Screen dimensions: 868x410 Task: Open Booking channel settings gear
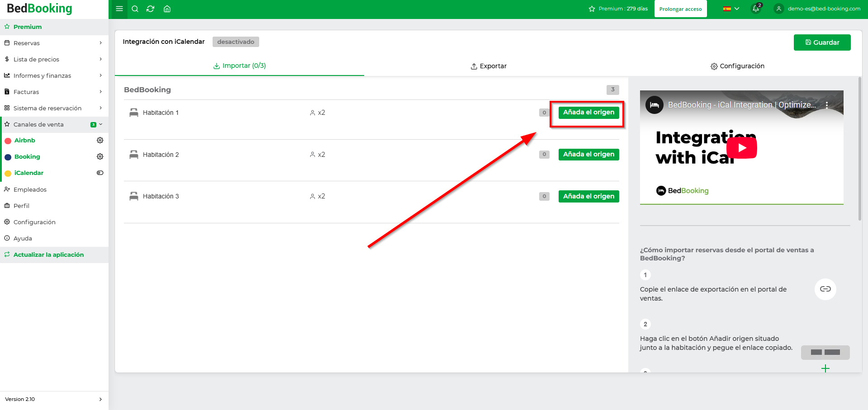[100, 156]
